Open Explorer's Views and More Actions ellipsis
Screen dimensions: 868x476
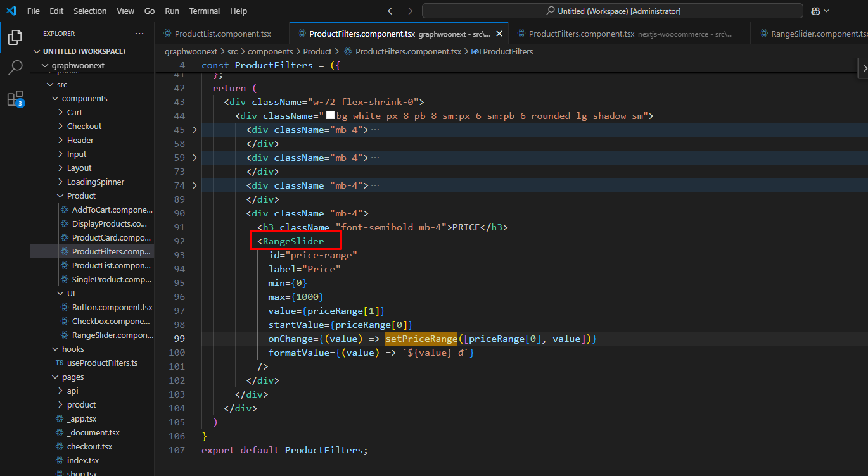point(139,34)
